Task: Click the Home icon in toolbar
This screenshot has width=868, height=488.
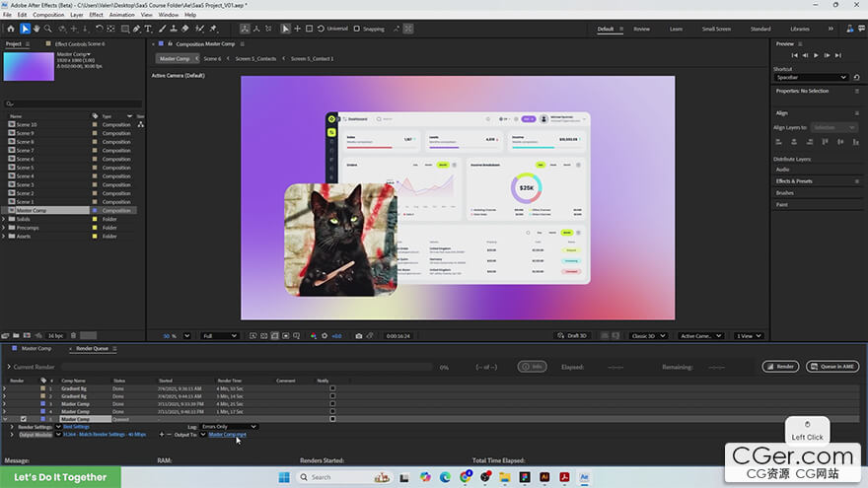Action: pyautogui.click(x=9, y=29)
